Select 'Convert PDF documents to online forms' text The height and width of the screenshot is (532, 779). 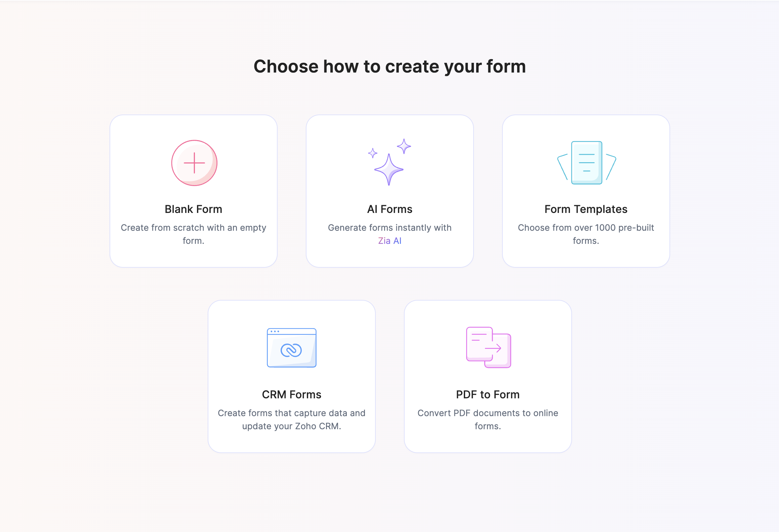488,419
